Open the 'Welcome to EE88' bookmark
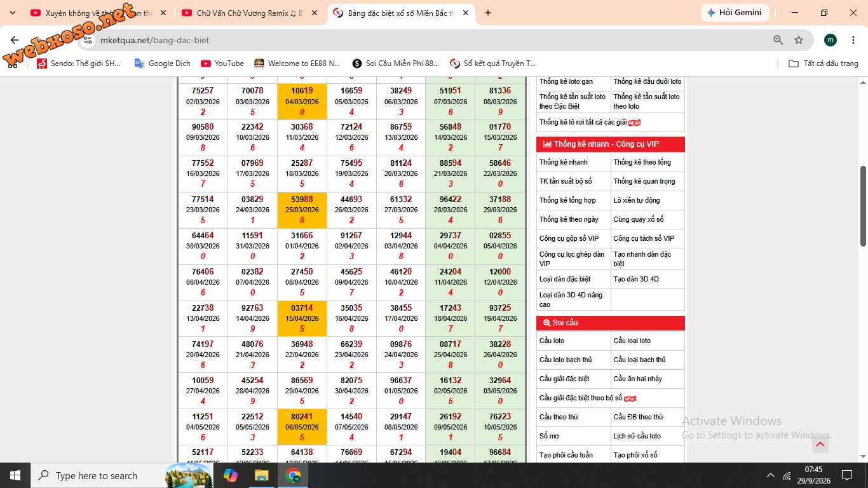Viewport: 868px width, 488px height. click(297, 64)
